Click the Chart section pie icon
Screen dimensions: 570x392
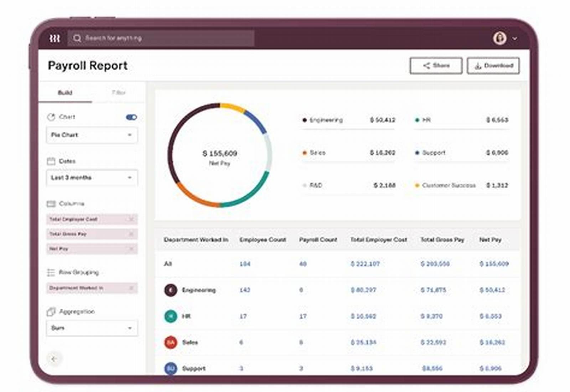tap(51, 117)
